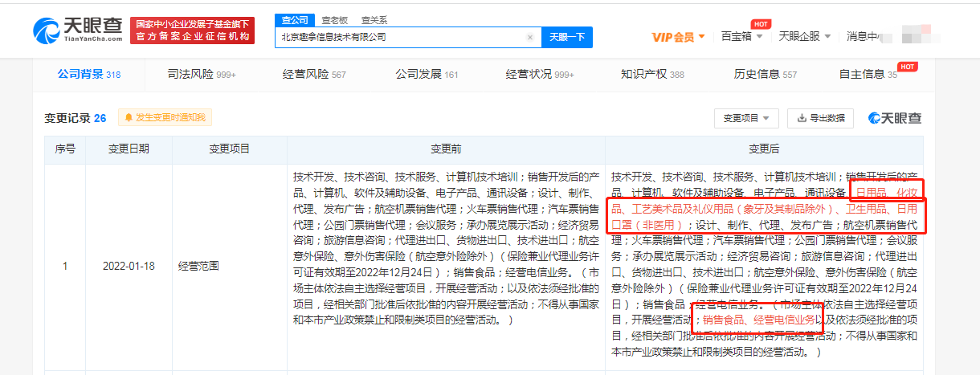This screenshot has height=375, width=980.
Task: Open the 变更项目 filter dropdown
Action: click(746, 118)
